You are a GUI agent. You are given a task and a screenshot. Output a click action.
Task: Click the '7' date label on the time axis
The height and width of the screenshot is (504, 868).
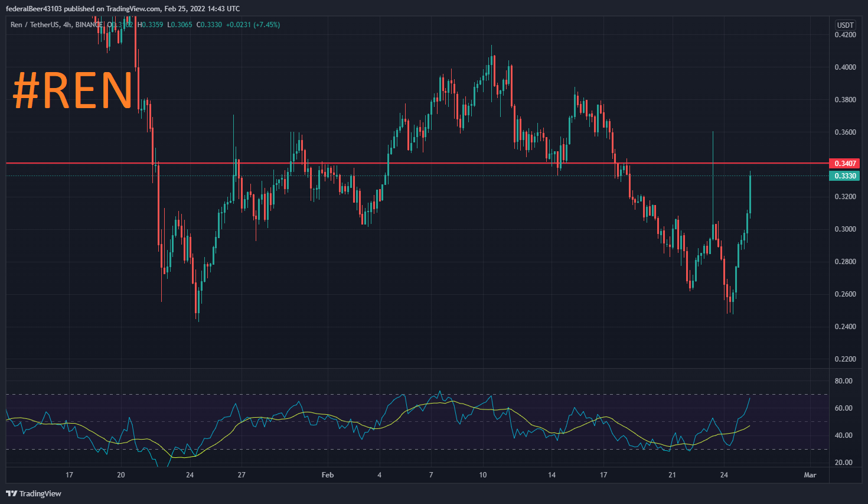point(431,475)
